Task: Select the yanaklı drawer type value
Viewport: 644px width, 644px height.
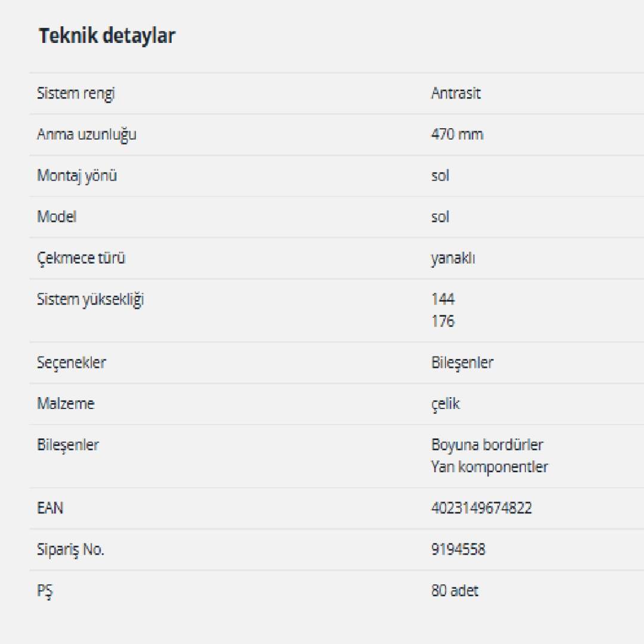Action: [453, 259]
